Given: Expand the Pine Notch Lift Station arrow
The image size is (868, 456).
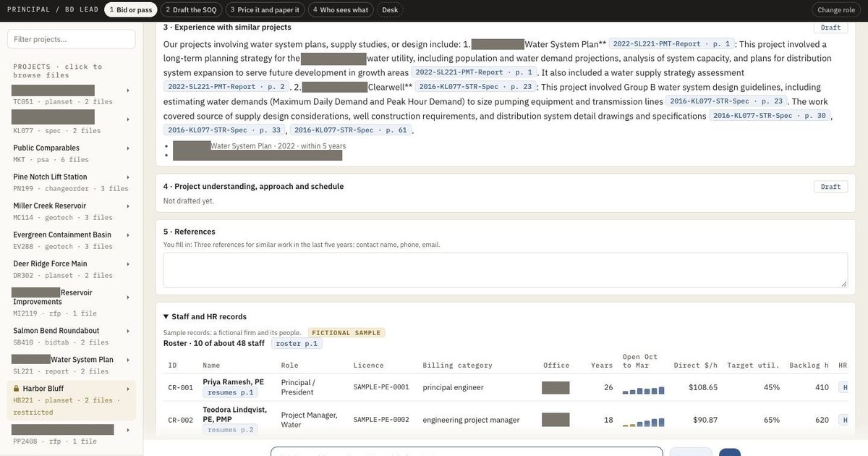Looking at the screenshot, I should (128, 177).
